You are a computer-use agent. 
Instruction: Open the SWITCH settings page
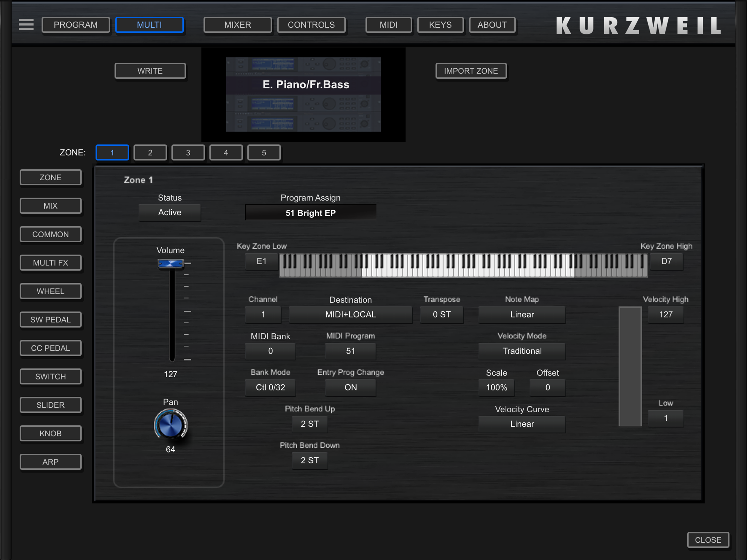click(x=51, y=376)
